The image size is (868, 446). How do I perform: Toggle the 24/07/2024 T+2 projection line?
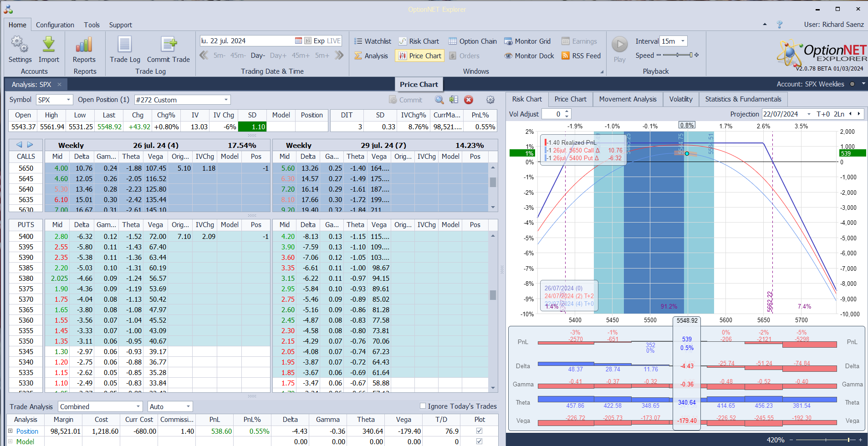click(x=569, y=296)
